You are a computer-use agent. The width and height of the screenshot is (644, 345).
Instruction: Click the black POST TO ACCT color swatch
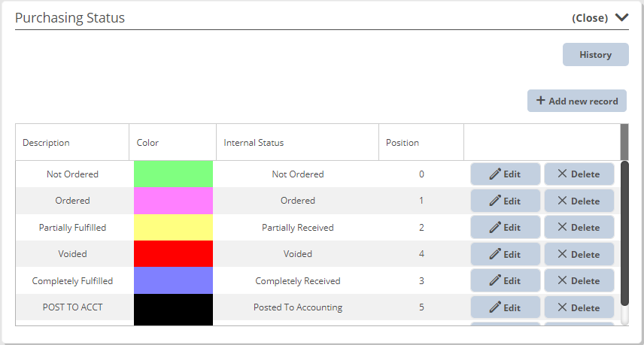[173, 310]
